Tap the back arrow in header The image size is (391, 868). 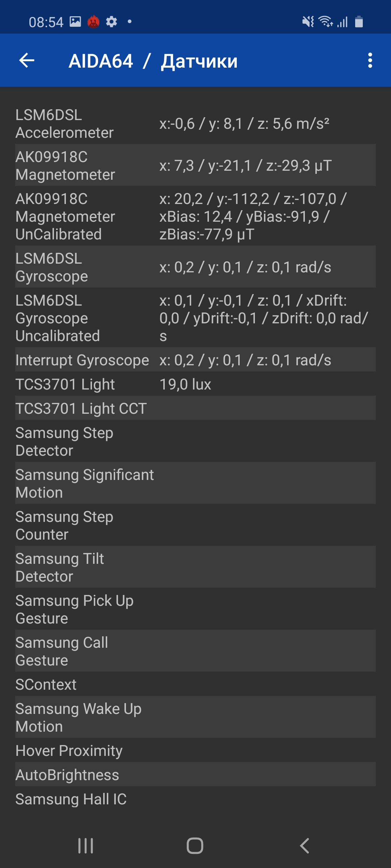click(x=27, y=60)
